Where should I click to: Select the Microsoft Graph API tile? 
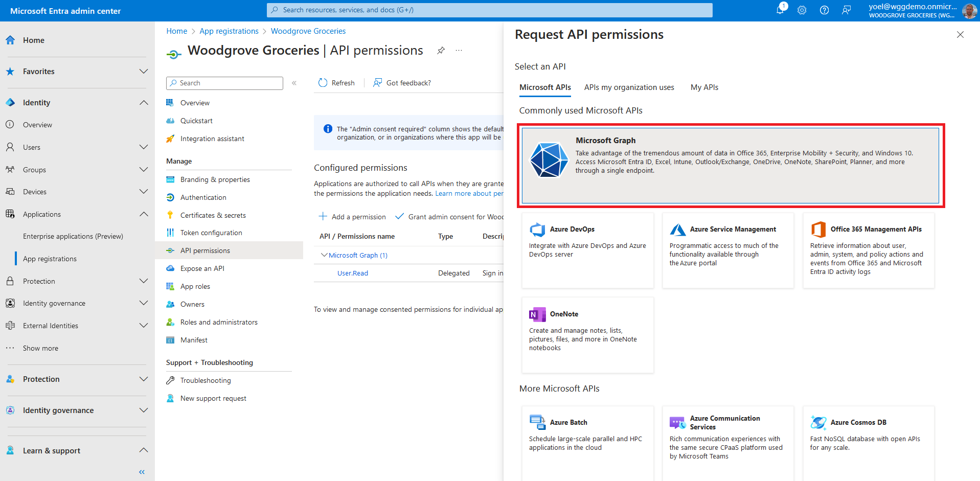[x=730, y=165]
